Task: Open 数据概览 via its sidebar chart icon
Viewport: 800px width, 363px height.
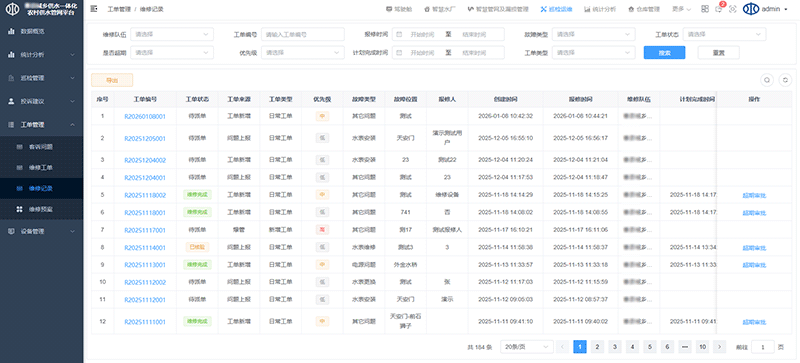Action: click(x=11, y=31)
